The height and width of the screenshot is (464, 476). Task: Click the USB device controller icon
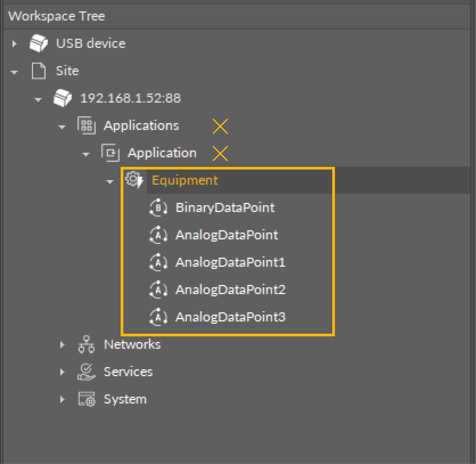pos(38,43)
